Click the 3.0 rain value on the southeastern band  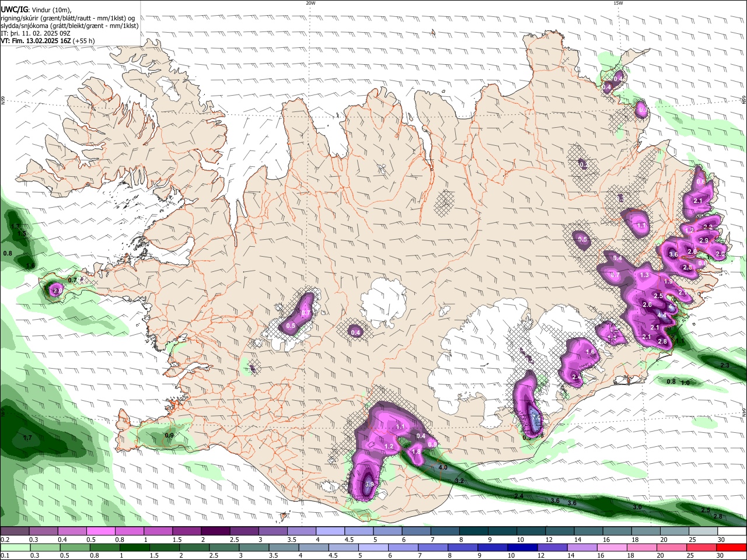tap(637, 508)
